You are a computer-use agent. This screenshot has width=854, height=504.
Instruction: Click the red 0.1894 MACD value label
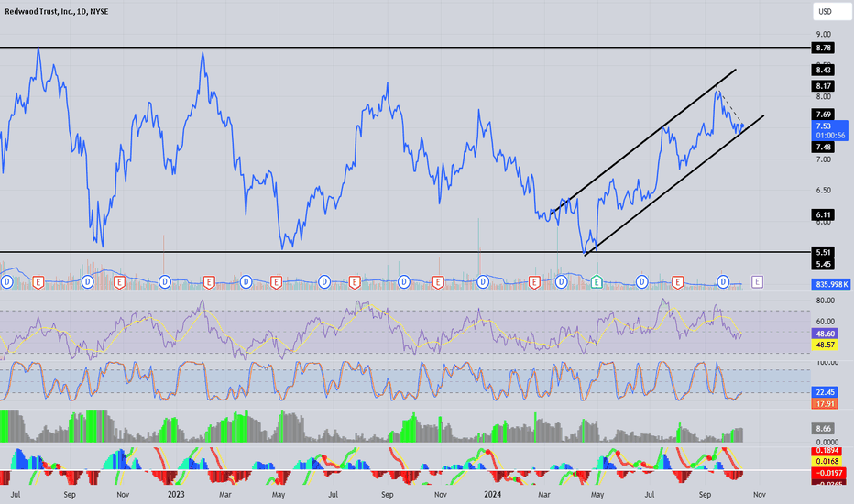tap(828, 451)
